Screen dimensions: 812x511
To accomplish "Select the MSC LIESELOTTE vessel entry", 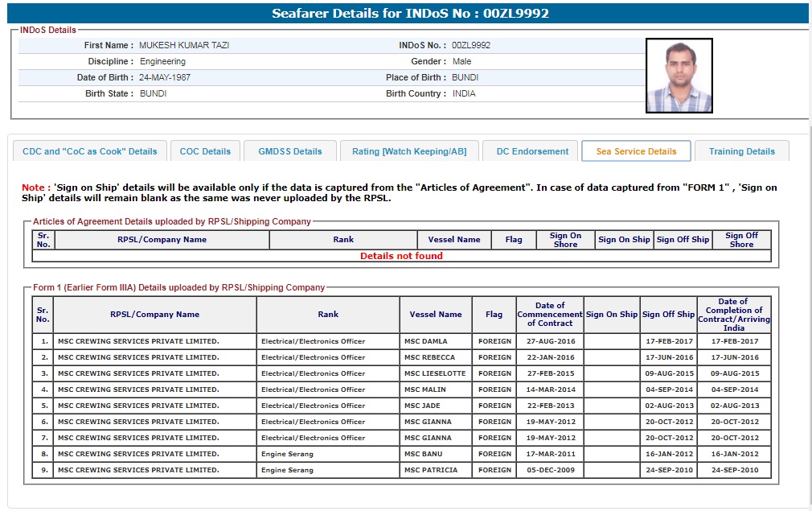I will pos(434,373).
